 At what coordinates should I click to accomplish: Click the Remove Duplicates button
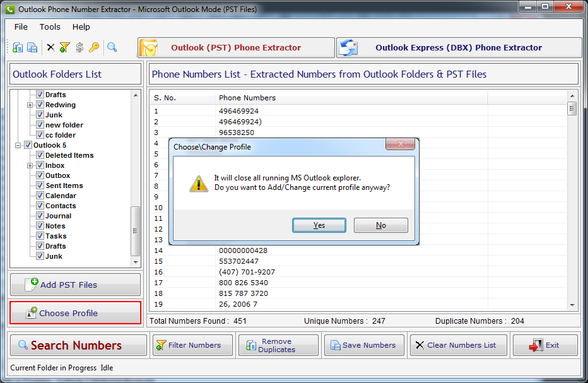point(278,345)
